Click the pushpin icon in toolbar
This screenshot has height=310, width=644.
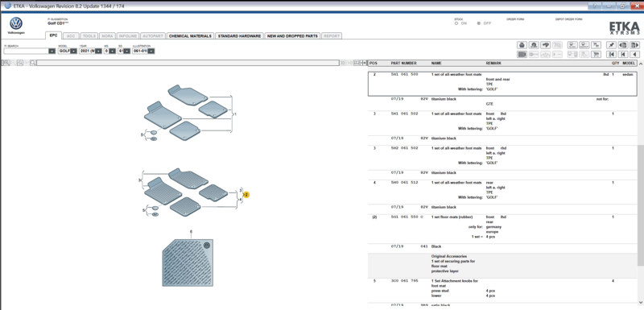click(x=611, y=45)
